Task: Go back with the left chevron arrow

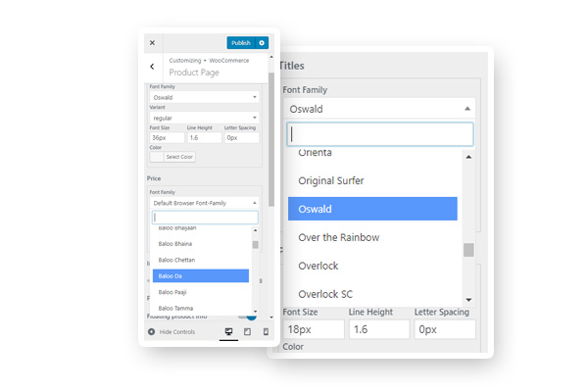Action: pos(152,67)
